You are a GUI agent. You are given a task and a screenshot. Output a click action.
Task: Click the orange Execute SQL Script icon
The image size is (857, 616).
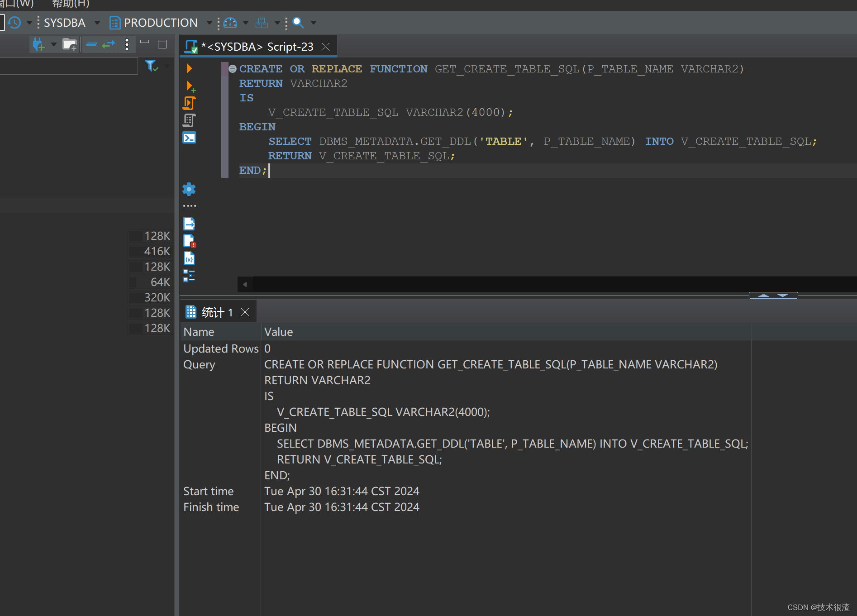[189, 103]
